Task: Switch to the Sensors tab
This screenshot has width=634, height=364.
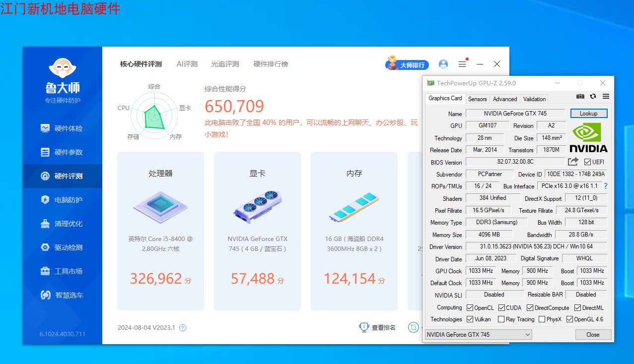Action: click(x=478, y=99)
